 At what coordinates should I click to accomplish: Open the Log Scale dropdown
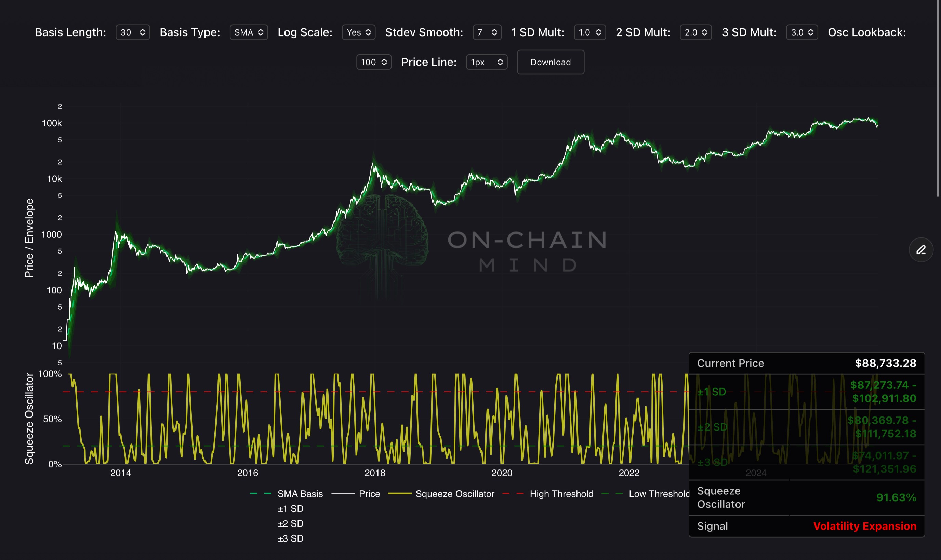(x=358, y=32)
